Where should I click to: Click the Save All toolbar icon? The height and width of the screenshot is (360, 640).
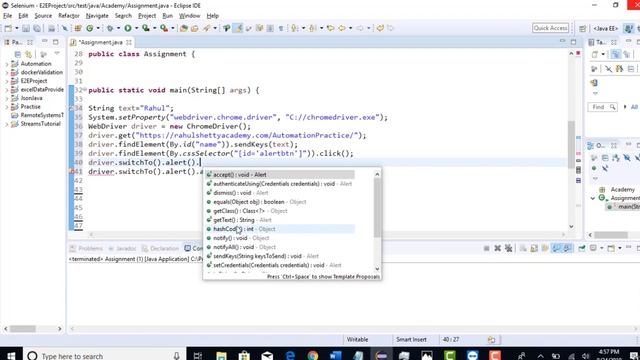coord(37,28)
